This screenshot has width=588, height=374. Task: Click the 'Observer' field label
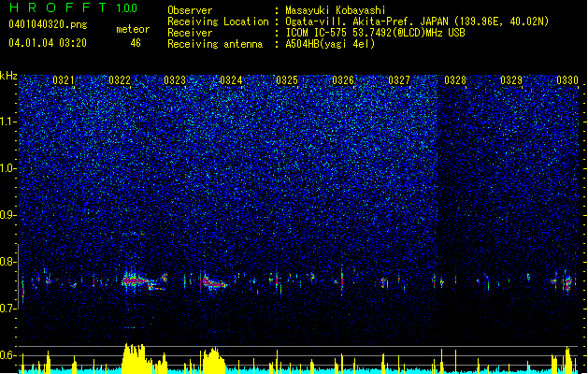click(190, 10)
